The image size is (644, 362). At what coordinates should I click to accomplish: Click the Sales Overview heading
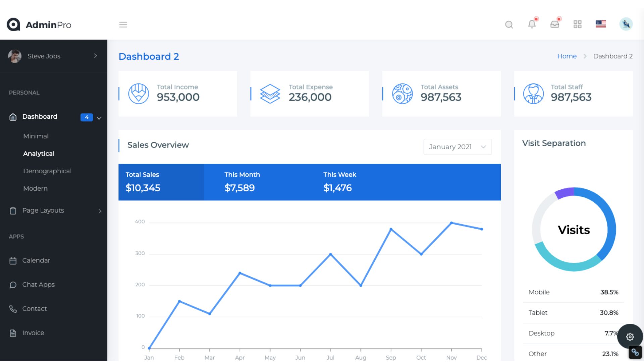[x=158, y=145]
